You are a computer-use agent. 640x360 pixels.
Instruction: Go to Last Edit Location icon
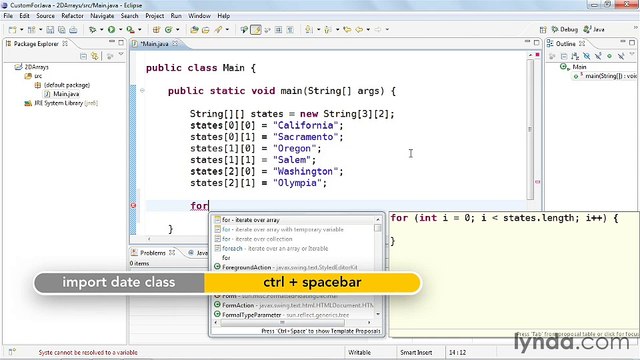tap(347, 29)
